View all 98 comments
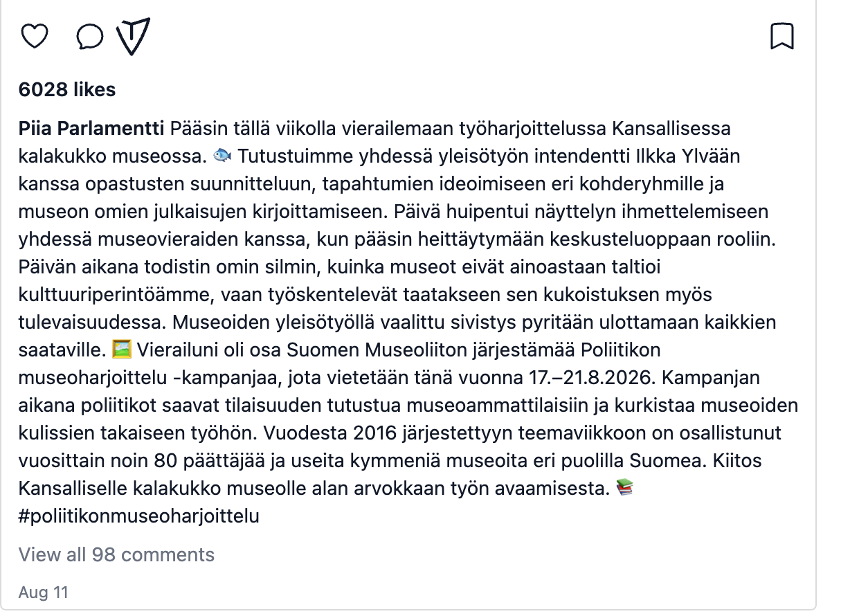Image resolution: width=850 pixels, height=616 pixels. pos(116,554)
